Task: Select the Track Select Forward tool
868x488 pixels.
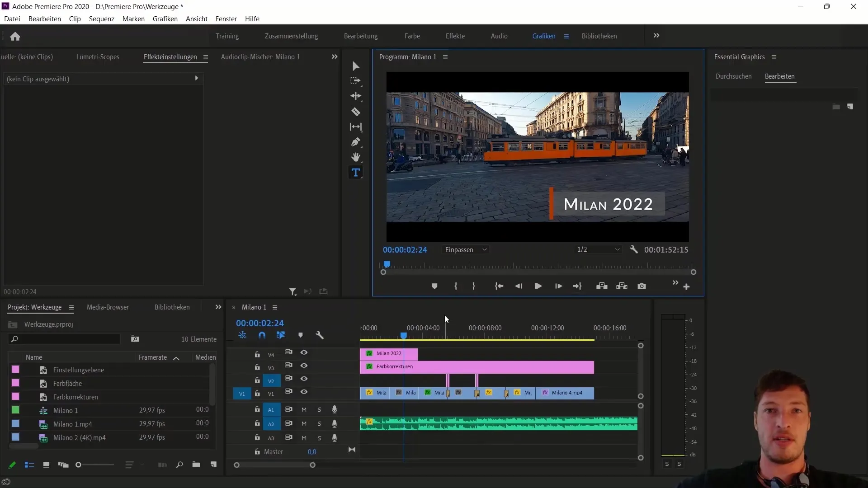Action: [356, 81]
